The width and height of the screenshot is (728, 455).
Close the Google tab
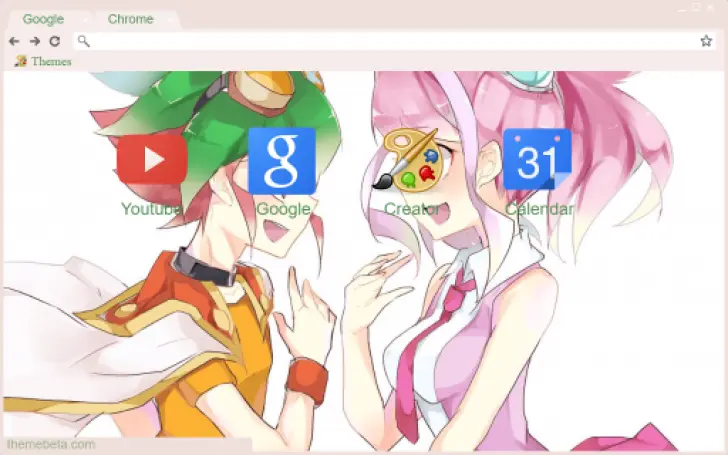(85, 19)
